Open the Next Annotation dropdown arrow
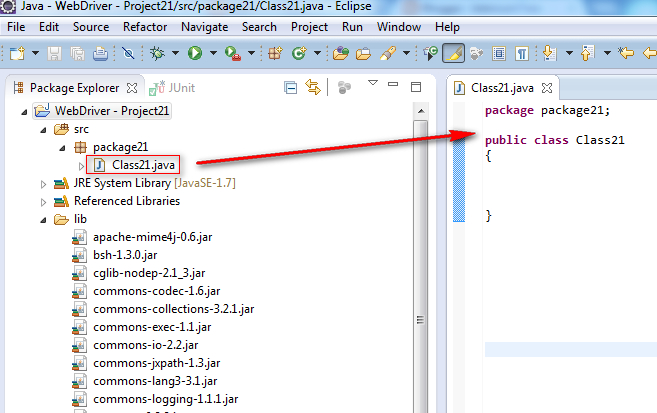 pos(569,53)
